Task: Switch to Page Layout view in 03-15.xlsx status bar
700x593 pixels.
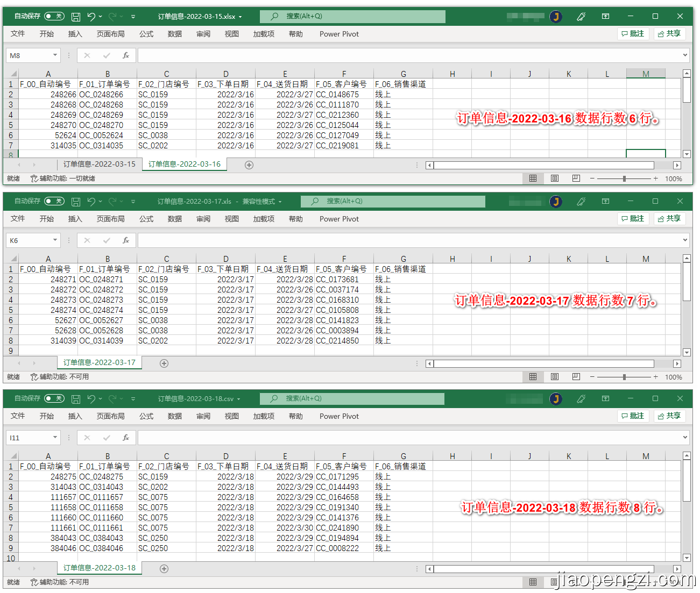Action: point(554,178)
